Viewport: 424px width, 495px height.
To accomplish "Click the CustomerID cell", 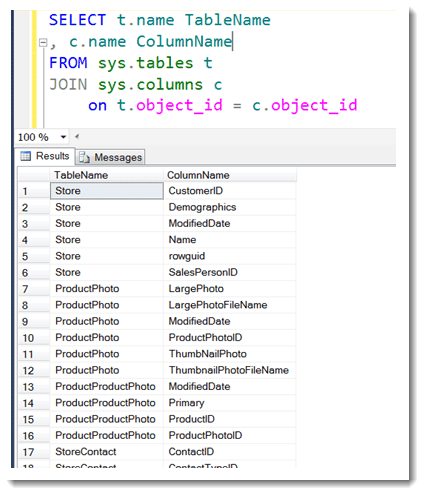I will 230,191.
